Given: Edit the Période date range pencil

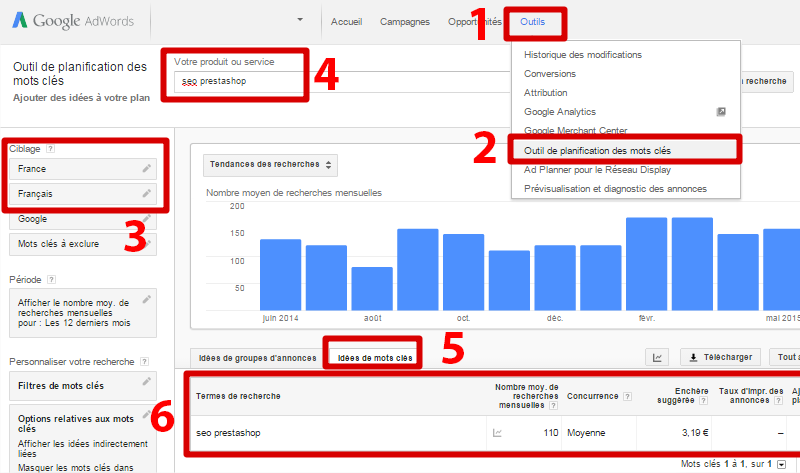Looking at the screenshot, I should [146, 300].
